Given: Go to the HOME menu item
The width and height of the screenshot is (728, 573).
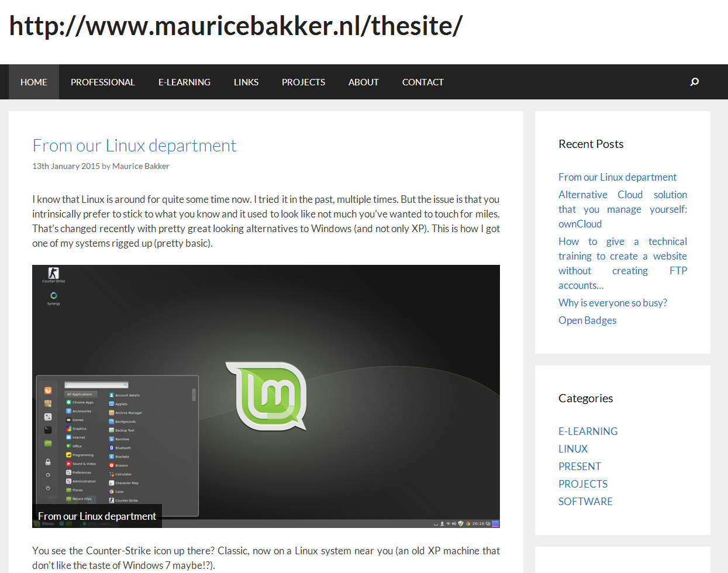Looking at the screenshot, I should [34, 82].
